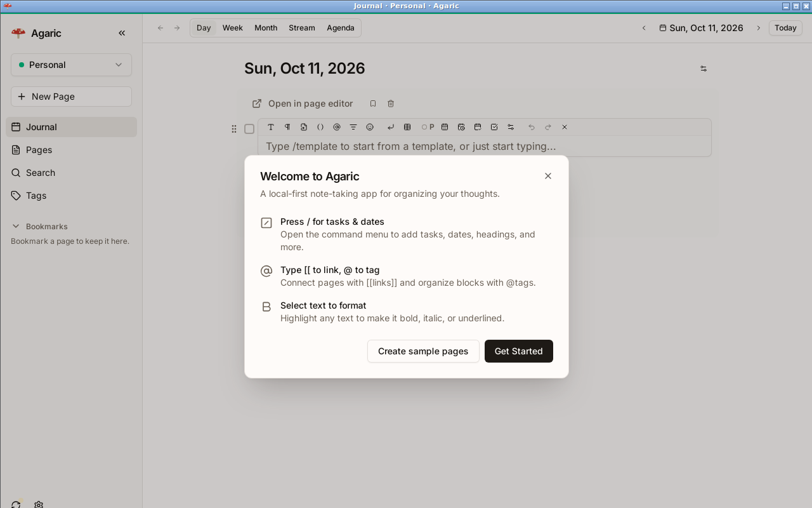Collapse the sidebar with the double-chevron icon

tap(122, 33)
